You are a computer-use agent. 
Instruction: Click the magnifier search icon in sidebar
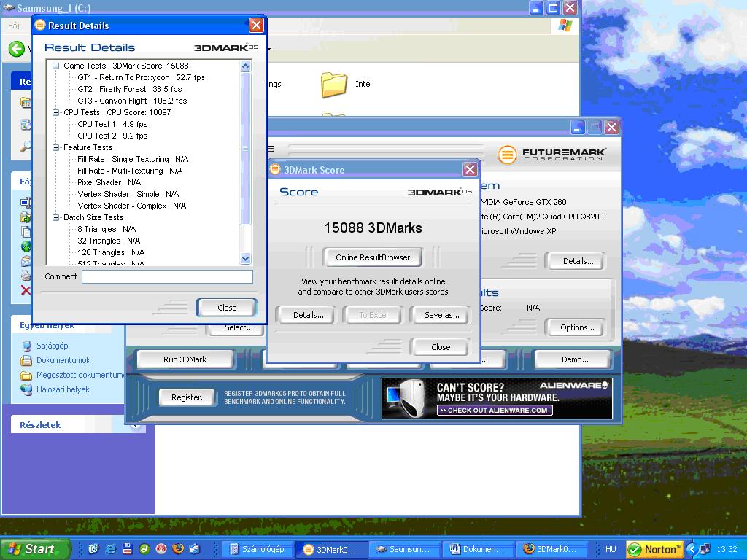click(26, 146)
